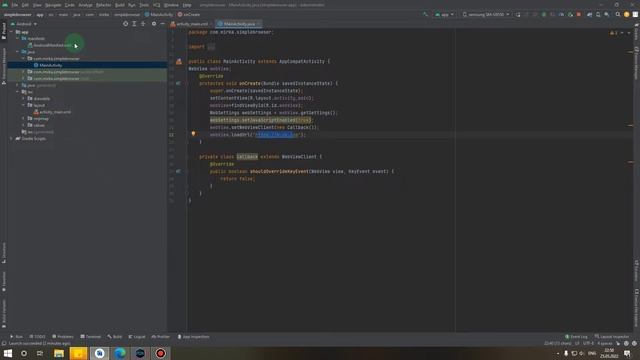The width and height of the screenshot is (640, 360).
Task: Open the Refactor menu
Action: point(104,5)
